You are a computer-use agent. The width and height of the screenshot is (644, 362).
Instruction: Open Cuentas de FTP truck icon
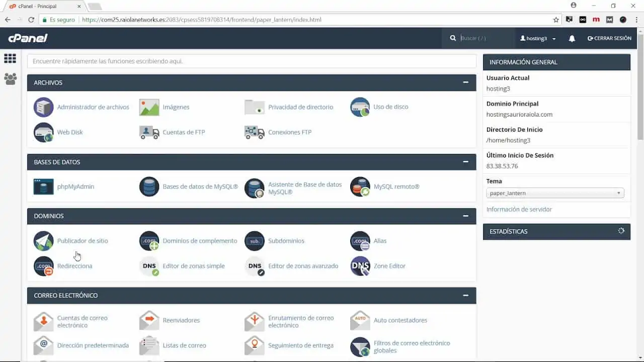(149, 132)
